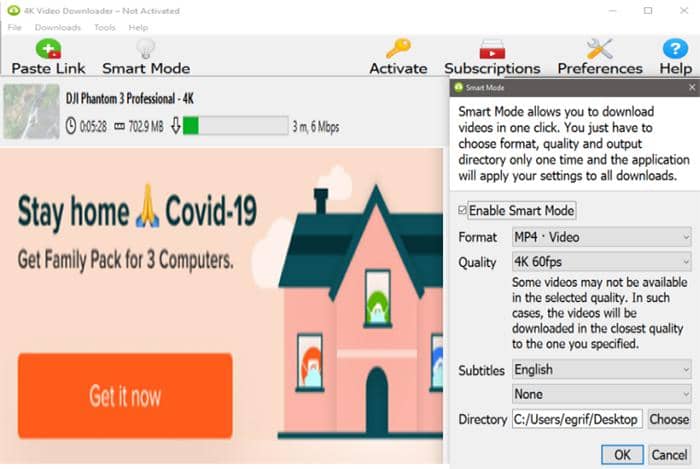Click the Directory path input field
The height and width of the screenshot is (469, 700).
pos(577,419)
